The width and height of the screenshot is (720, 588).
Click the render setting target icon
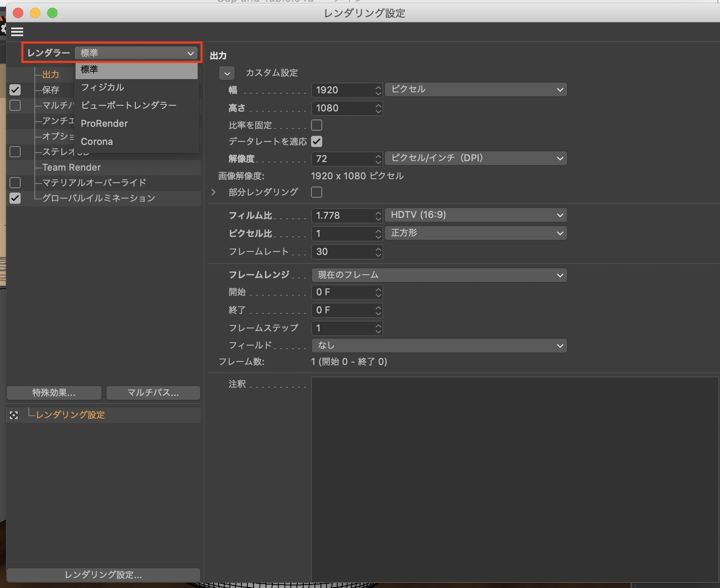pyautogui.click(x=14, y=415)
